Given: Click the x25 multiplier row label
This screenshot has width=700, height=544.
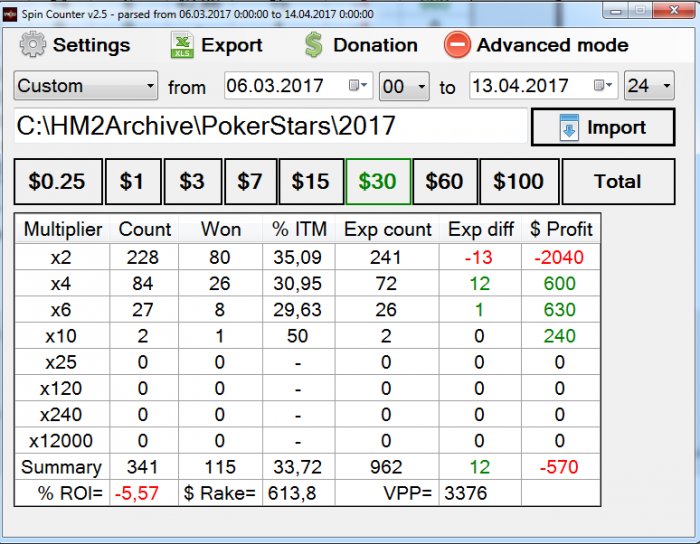Looking at the screenshot, I should [x=61, y=362].
